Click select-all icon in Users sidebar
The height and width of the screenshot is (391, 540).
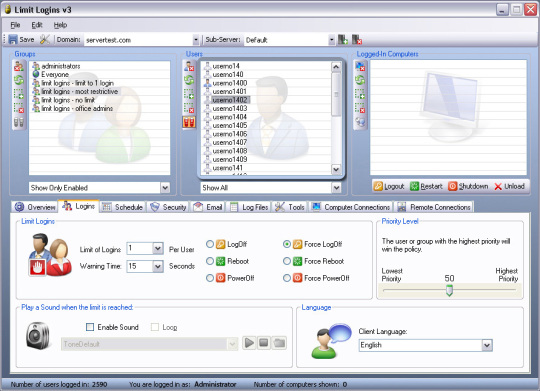[189, 94]
